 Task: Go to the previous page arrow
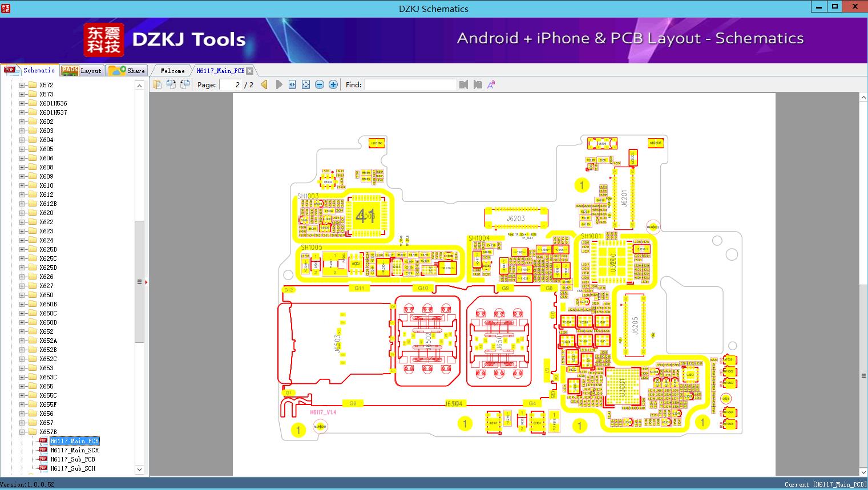(264, 84)
